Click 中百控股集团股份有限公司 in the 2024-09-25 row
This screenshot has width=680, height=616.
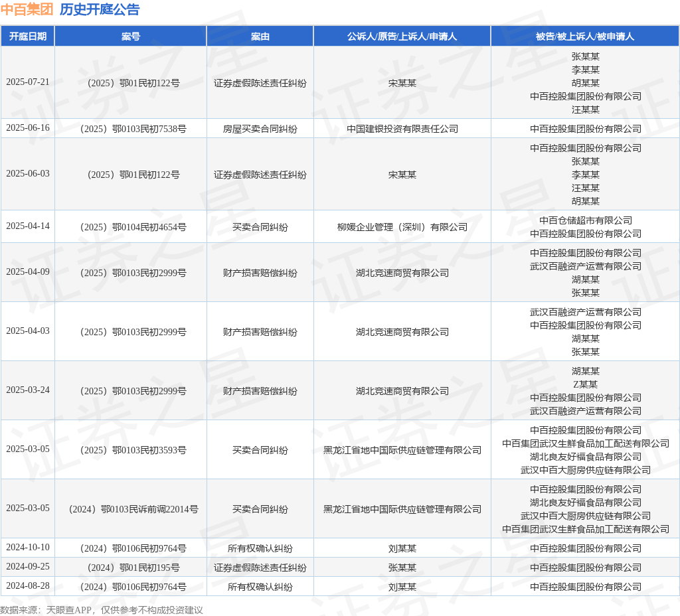pos(586,568)
